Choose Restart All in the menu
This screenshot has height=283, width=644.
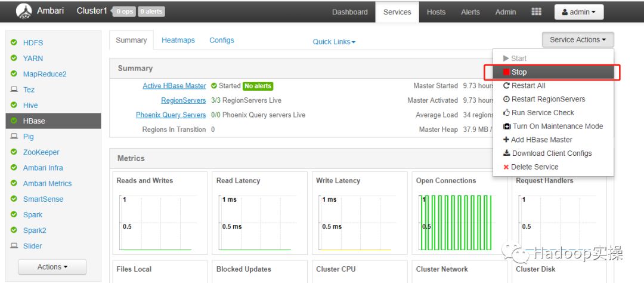point(553,85)
